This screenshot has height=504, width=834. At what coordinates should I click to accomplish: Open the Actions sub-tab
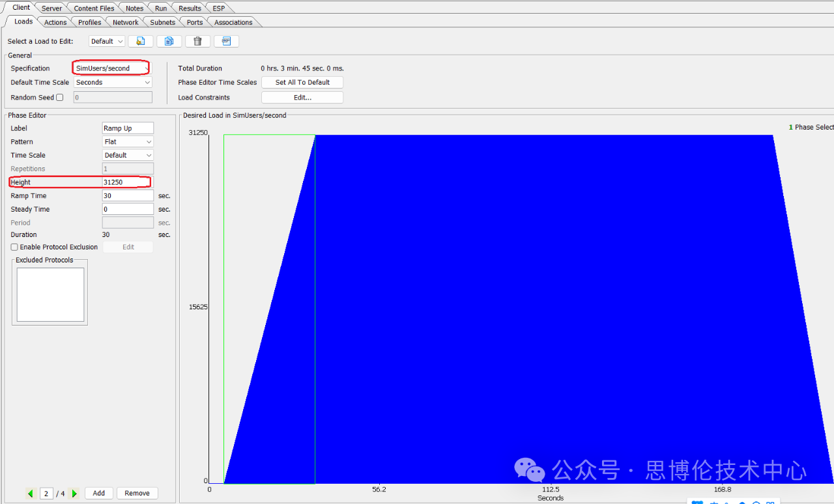coord(55,22)
